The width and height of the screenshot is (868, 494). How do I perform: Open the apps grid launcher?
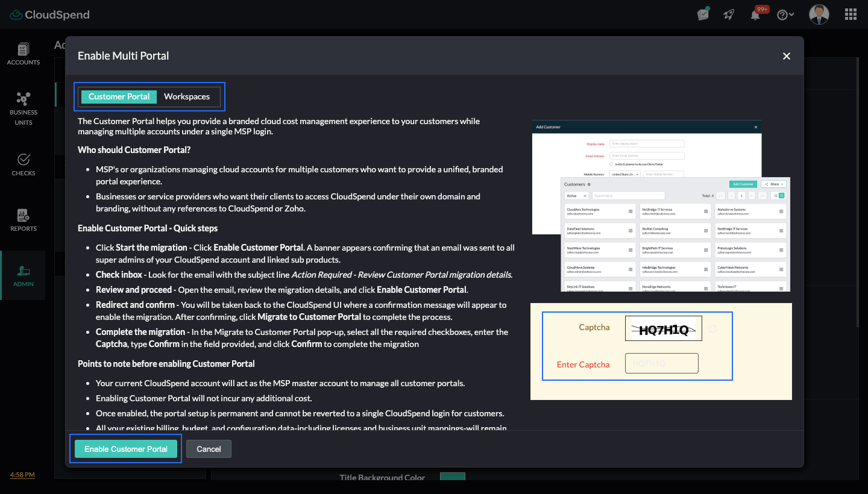click(851, 14)
